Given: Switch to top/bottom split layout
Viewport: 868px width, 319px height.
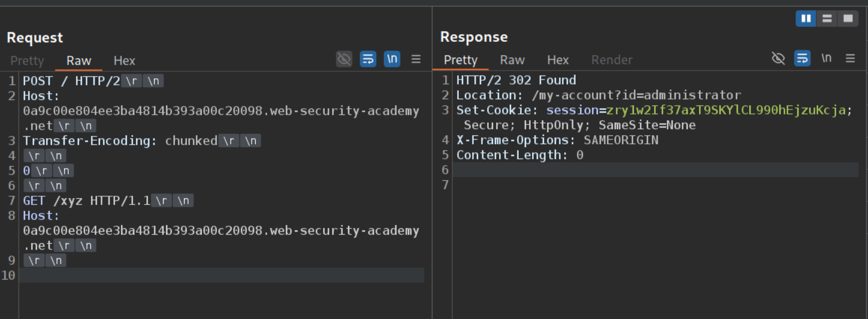Looking at the screenshot, I should pos(827,19).
